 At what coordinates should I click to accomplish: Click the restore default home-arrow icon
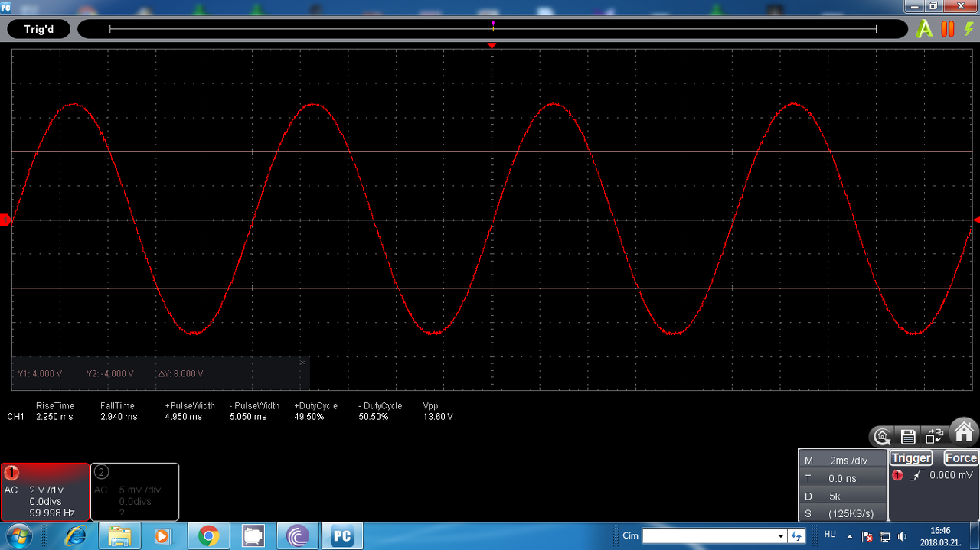[x=882, y=437]
